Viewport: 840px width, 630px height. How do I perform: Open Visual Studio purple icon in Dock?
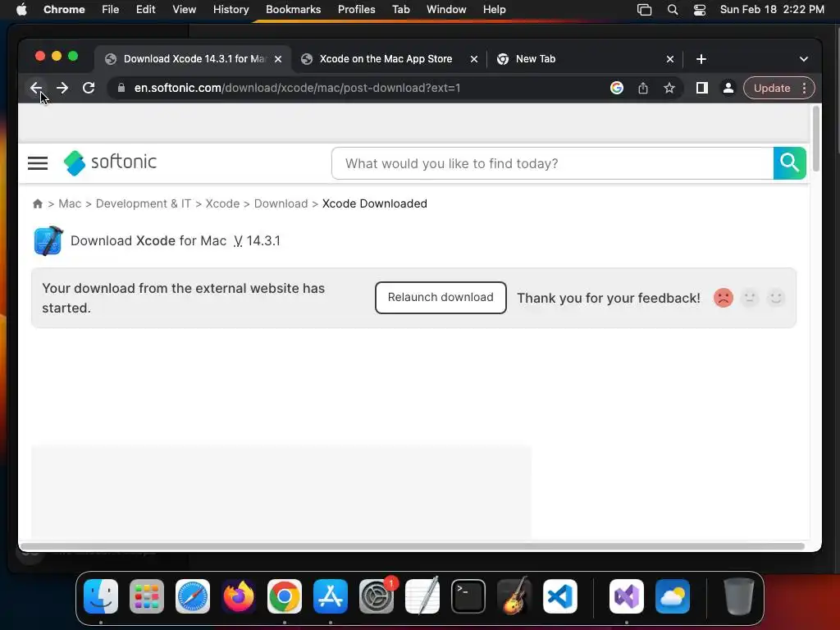coord(627,596)
